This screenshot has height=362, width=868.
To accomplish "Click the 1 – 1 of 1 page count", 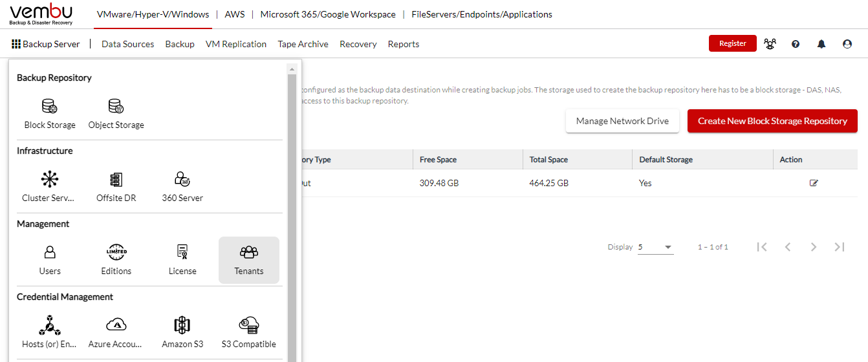I will [713, 247].
